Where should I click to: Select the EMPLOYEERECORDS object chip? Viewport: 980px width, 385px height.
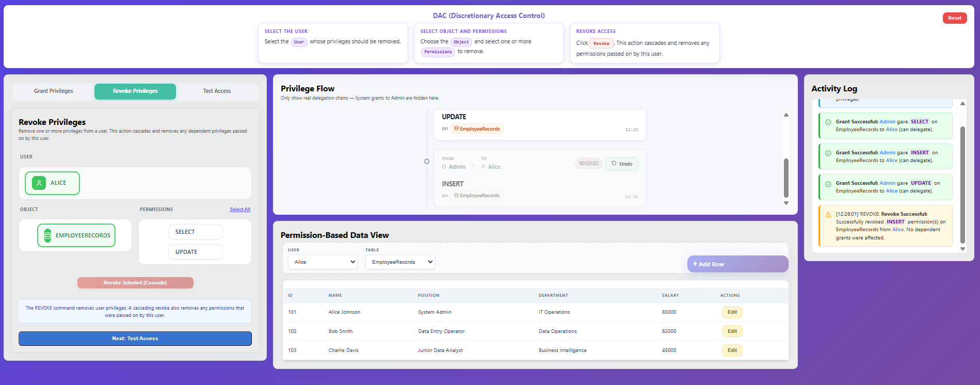point(76,235)
